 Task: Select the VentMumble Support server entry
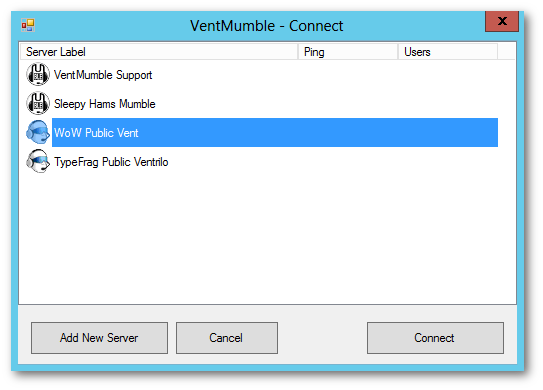pos(103,75)
